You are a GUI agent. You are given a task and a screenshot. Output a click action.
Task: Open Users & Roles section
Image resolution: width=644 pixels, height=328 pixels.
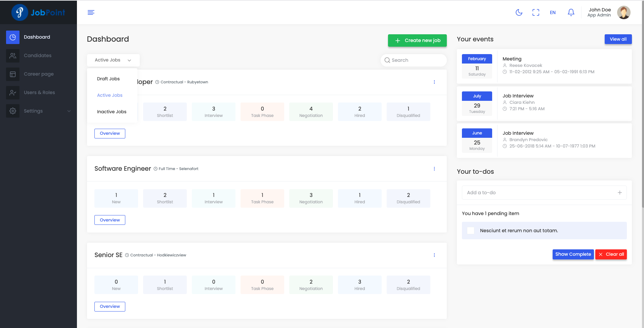[x=39, y=92]
